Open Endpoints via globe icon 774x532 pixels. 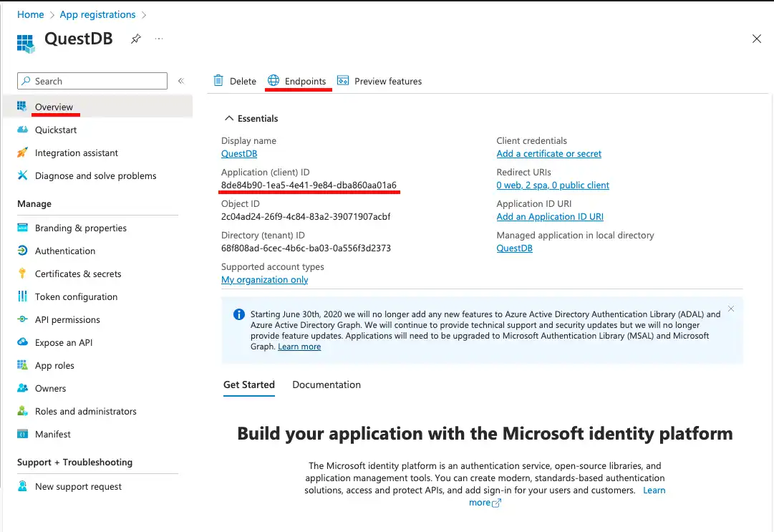coord(274,81)
